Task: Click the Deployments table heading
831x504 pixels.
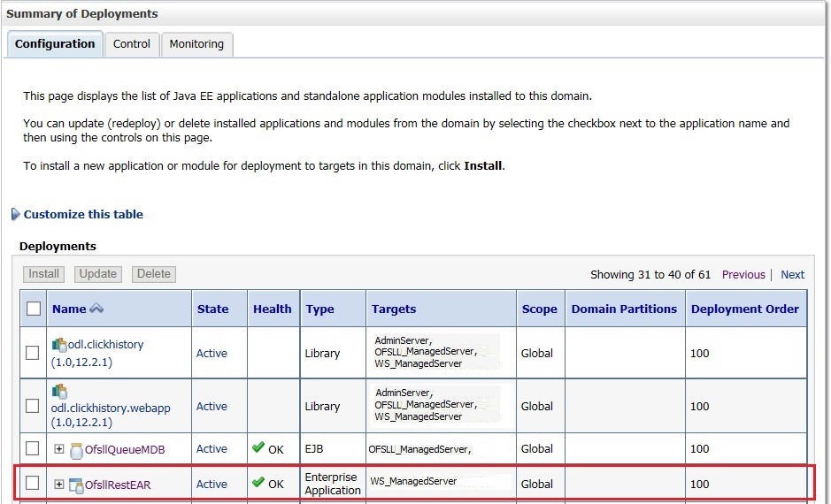Action: [58, 246]
